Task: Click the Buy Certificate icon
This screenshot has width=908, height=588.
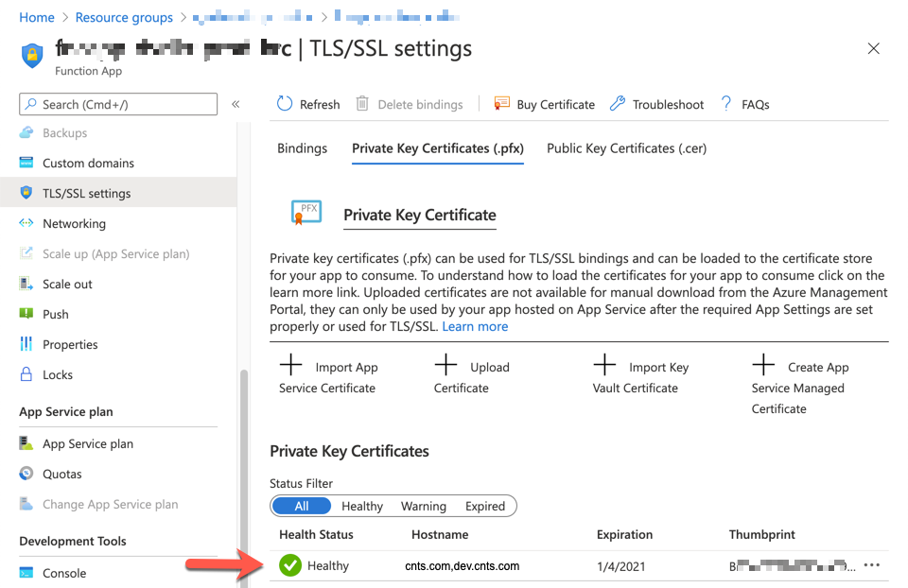Action: (501, 104)
